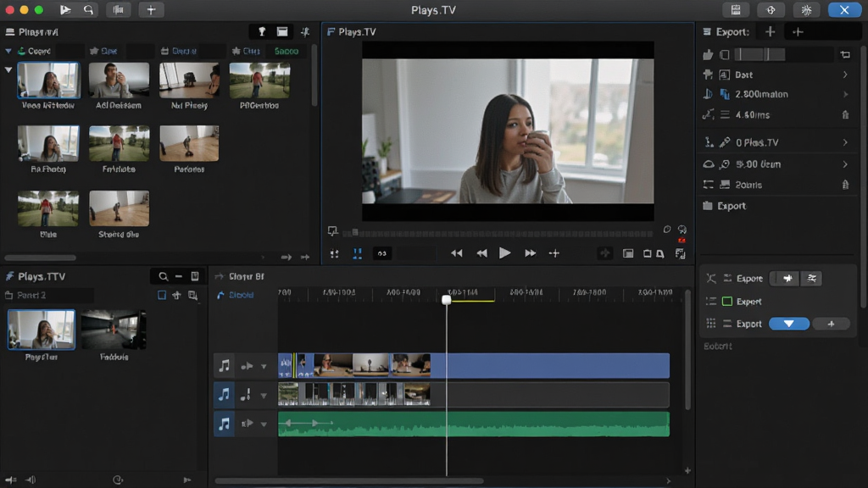Click the Export folder button
Image resolution: width=868 pixels, height=488 pixels.
click(726, 206)
